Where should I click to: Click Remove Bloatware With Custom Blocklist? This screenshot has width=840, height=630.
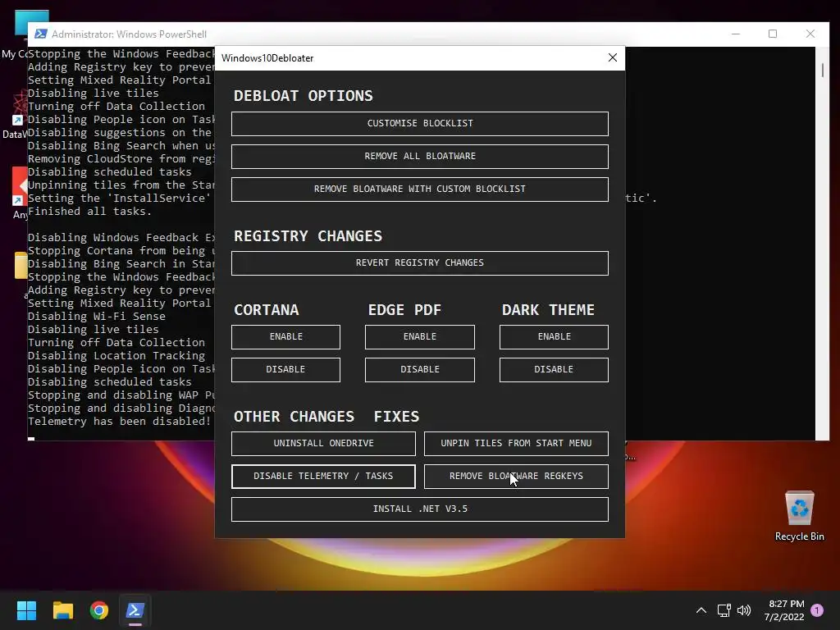[x=419, y=189]
